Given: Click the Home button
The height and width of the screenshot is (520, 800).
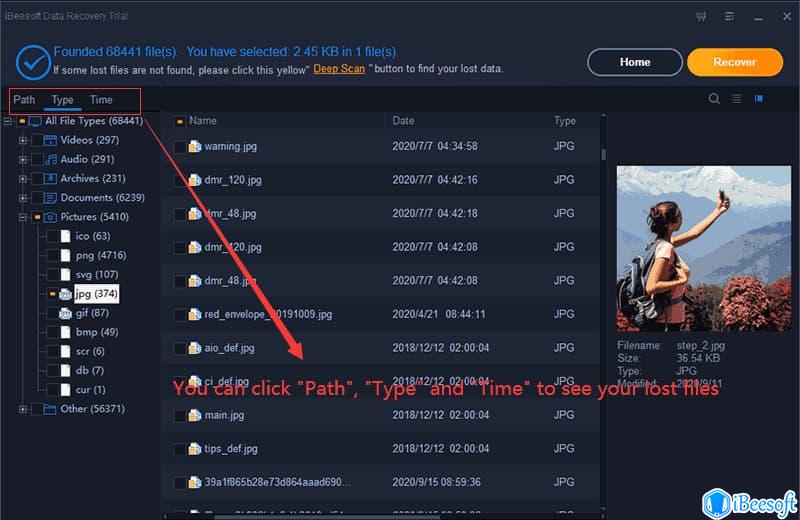Looking at the screenshot, I should [x=635, y=62].
